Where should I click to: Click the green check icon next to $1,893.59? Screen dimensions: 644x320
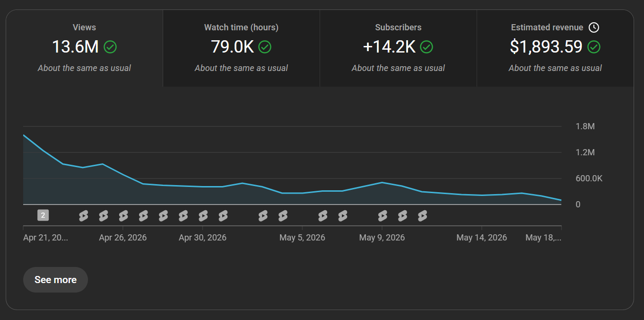tap(594, 47)
